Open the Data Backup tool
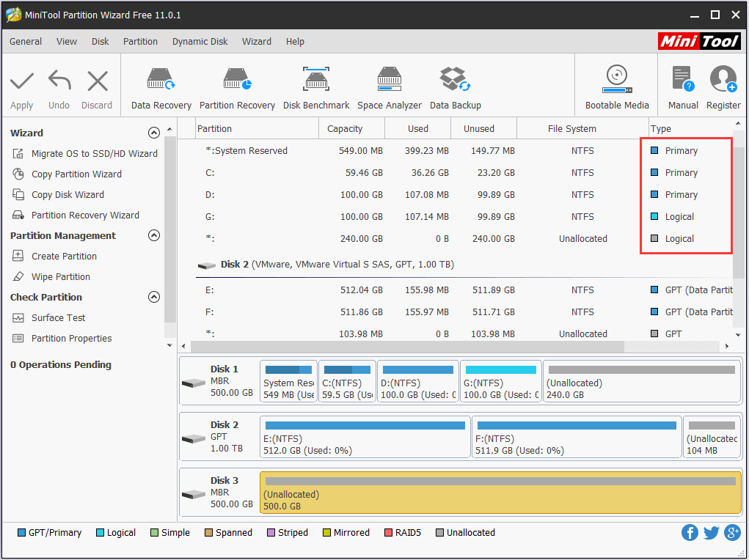 (455, 84)
